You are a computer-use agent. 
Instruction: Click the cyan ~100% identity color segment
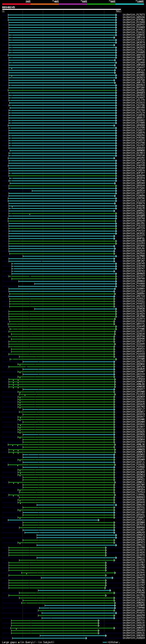pyautogui.click(x=130, y=4)
